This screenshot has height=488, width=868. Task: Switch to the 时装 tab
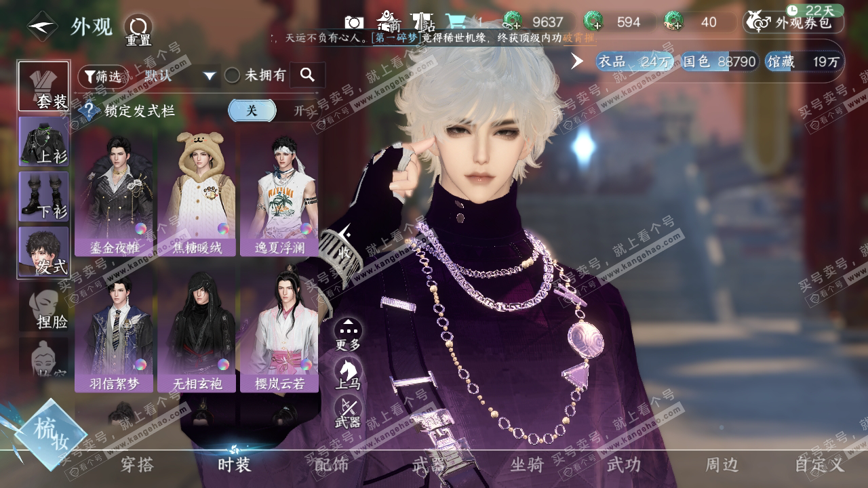point(235,465)
